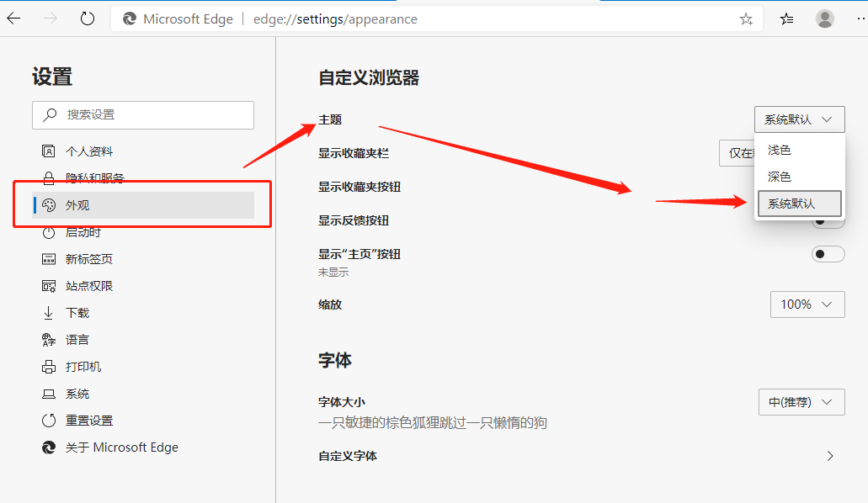Viewport: 868px width, 503px height.
Task: Open 语言 settings page
Action: pos(143,340)
